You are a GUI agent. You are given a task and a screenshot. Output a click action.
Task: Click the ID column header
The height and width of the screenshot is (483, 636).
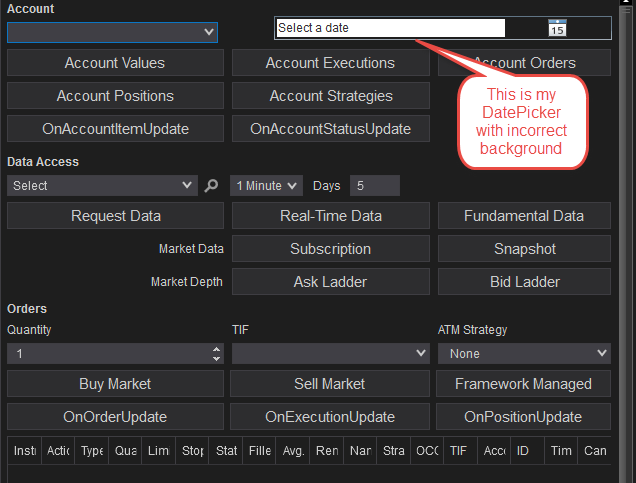[x=528, y=451]
